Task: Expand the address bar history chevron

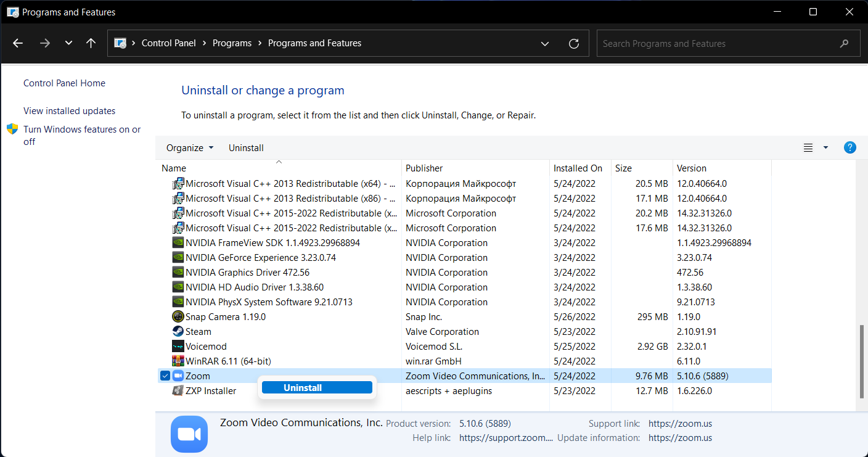Action: (545, 44)
